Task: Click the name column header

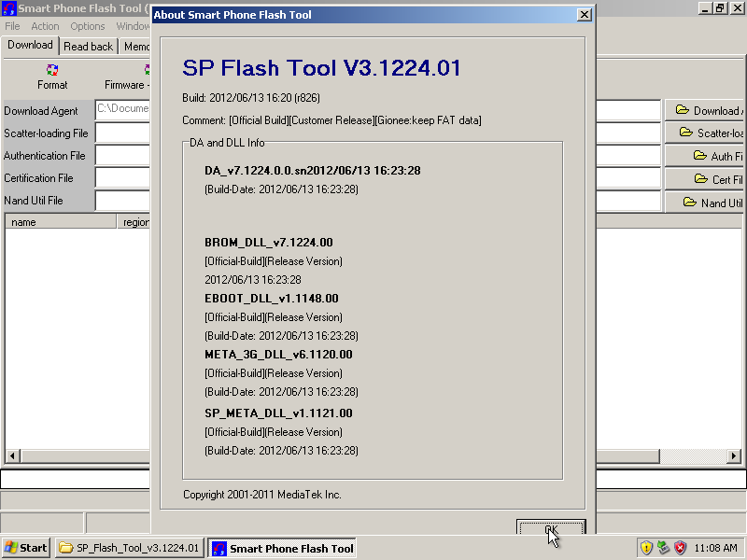Action: [61, 222]
